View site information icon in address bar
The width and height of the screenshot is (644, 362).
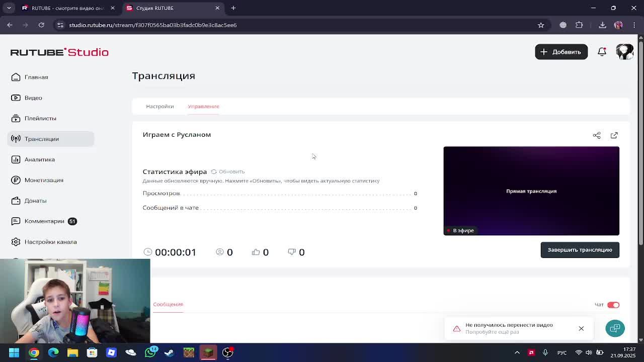coord(60,25)
